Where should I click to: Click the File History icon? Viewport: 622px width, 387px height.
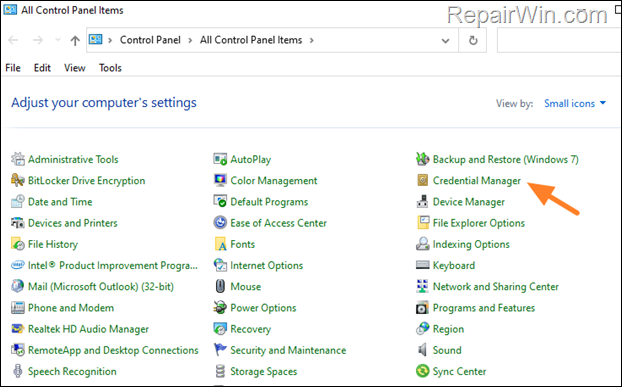(x=17, y=244)
